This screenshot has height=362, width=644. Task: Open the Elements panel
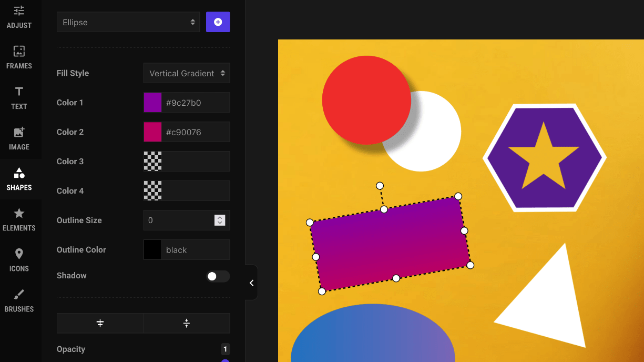(19, 219)
